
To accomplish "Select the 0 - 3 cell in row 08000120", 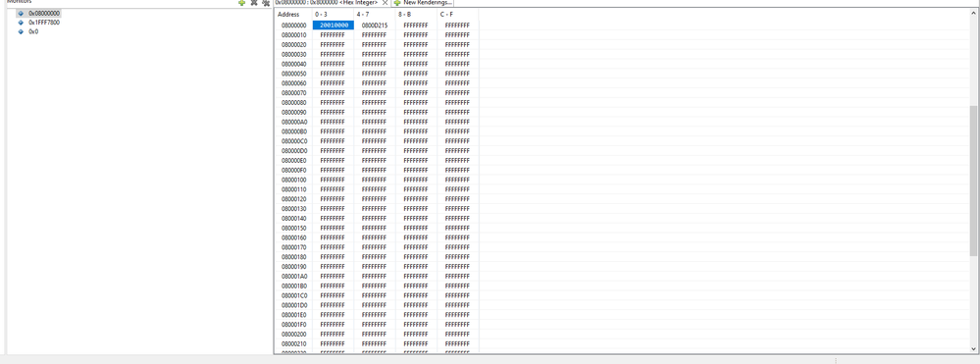I will [333, 199].
